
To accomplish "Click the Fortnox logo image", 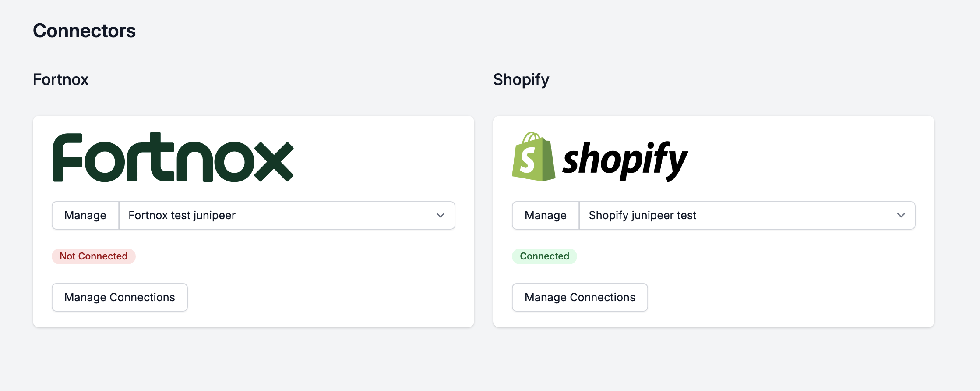I will pyautogui.click(x=173, y=157).
